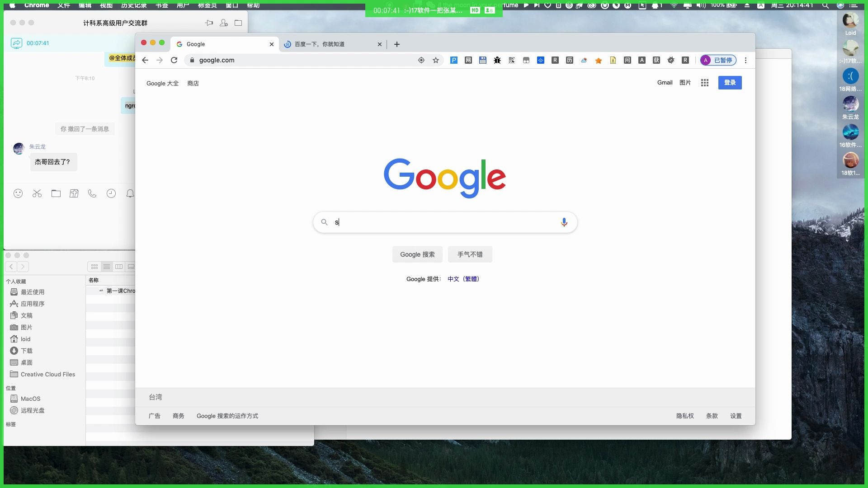Viewport: 868px width, 488px height.
Task: Click the Chrome zoom/settings kebab menu icon
Action: 746,60
